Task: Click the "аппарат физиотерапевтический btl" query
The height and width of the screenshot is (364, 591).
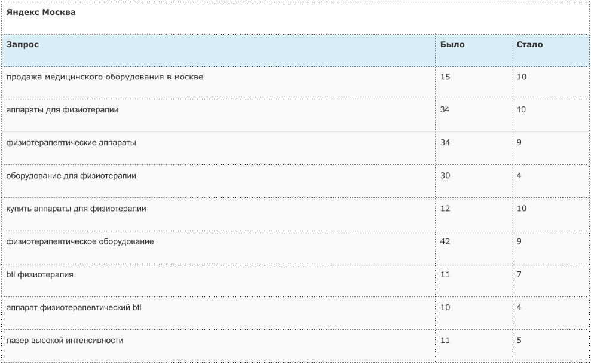Action: (74, 307)
